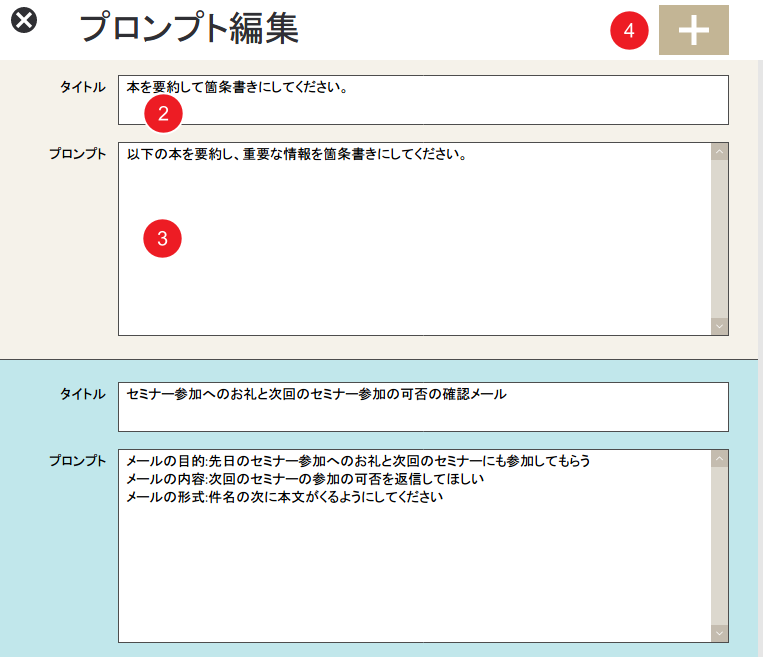Click the red number 2 badge

163,114
